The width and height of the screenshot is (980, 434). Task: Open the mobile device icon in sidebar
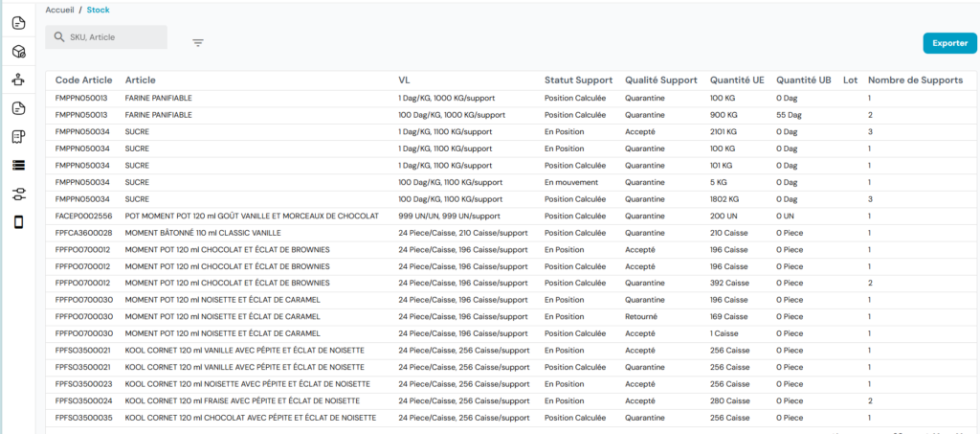pyautogui.click(x=18, y=222)
